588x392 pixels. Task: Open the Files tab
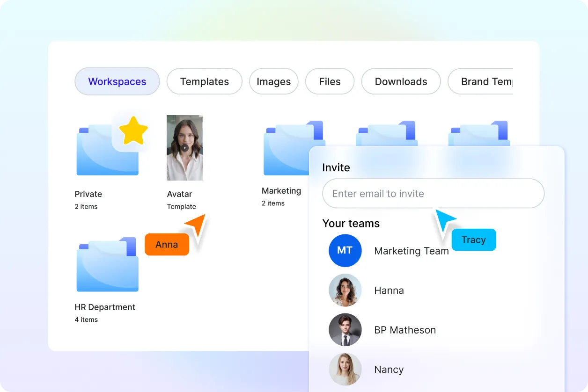[330, 82]
